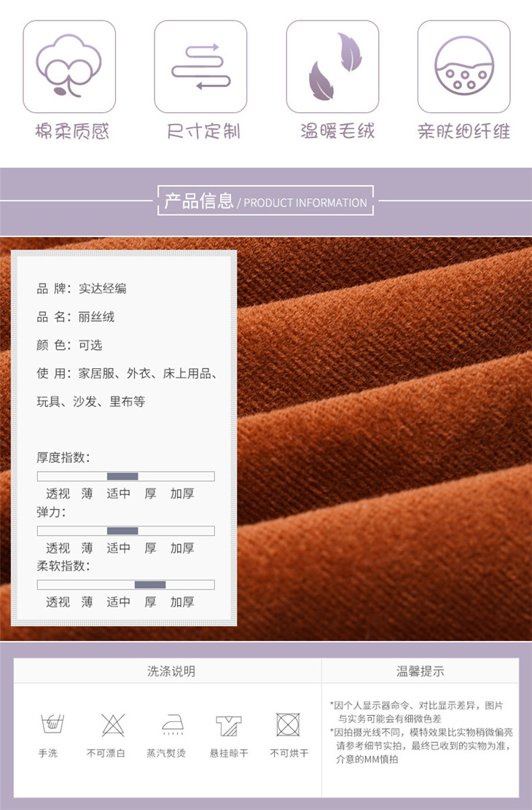Click the skin-friendly fine fiber icon

(463, 66)
